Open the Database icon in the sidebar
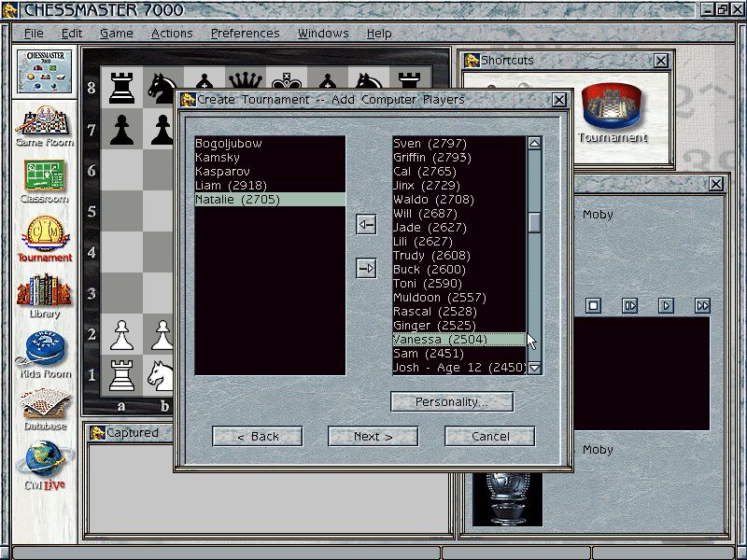 coord(44,409)
